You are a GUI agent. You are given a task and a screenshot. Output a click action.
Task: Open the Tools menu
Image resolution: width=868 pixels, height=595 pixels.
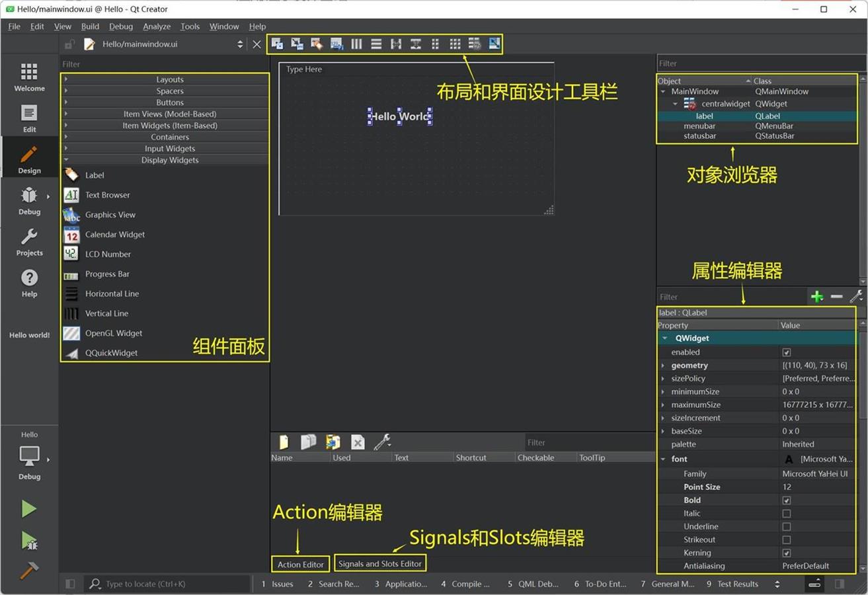point(190,26)
